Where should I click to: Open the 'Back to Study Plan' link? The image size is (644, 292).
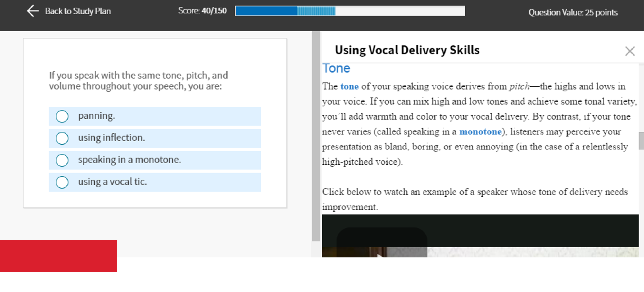coord(78,11)
